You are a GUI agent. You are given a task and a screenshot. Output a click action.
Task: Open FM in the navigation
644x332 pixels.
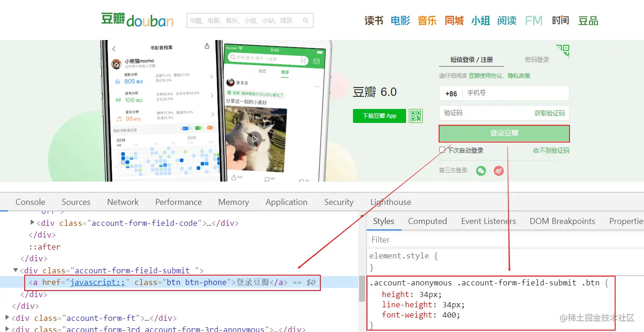[x=534, y=20]
